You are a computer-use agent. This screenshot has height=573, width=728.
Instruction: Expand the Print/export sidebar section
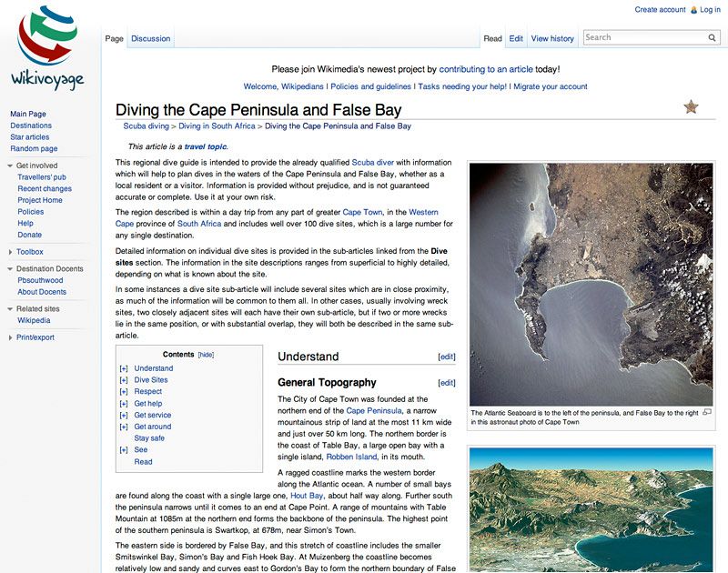pyautogui.click(x=10, y=337)
